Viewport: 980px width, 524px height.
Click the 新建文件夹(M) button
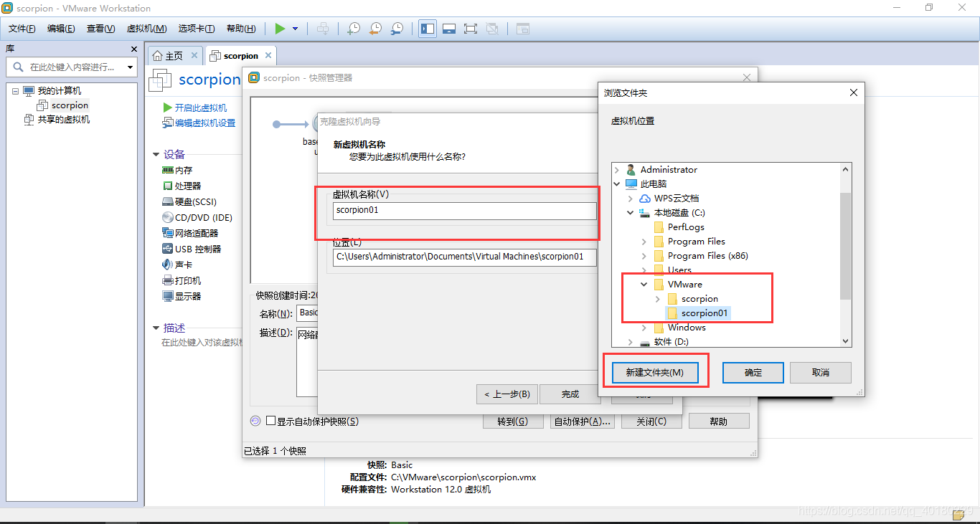654,373
